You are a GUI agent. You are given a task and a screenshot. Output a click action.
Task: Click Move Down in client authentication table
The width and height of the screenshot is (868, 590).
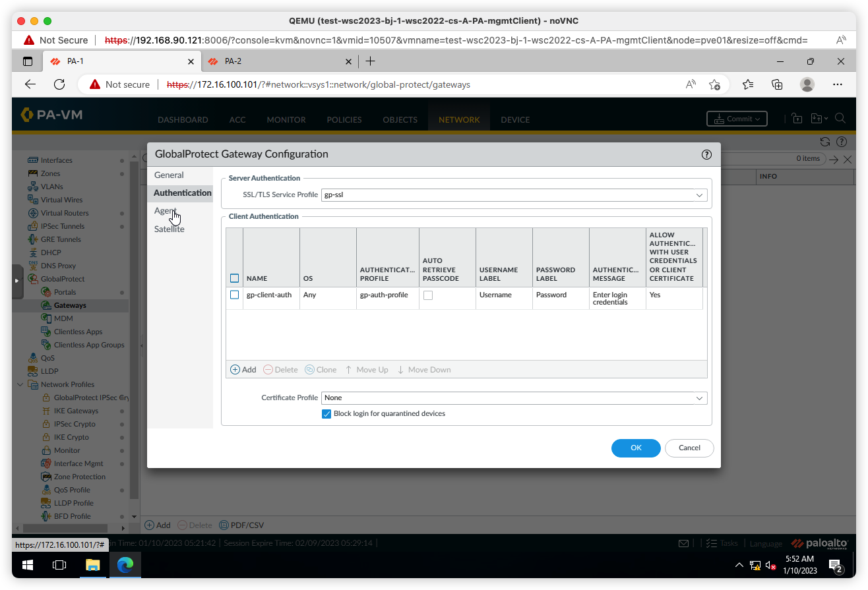[x=424, y=370]
